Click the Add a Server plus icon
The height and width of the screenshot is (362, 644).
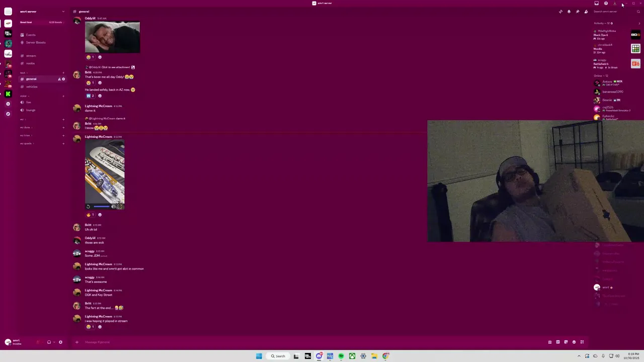tap(8, 104)
